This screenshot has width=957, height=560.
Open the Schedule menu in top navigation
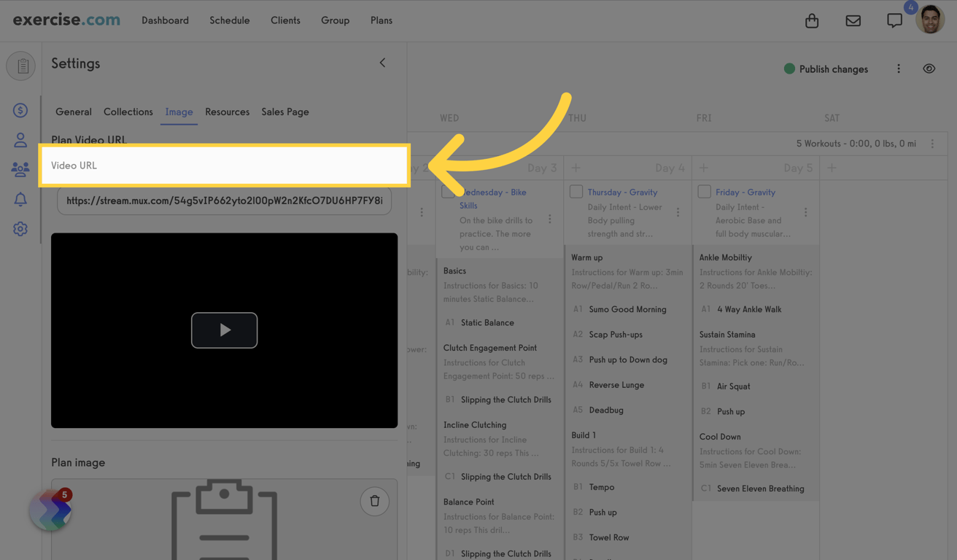pos(229,20)
